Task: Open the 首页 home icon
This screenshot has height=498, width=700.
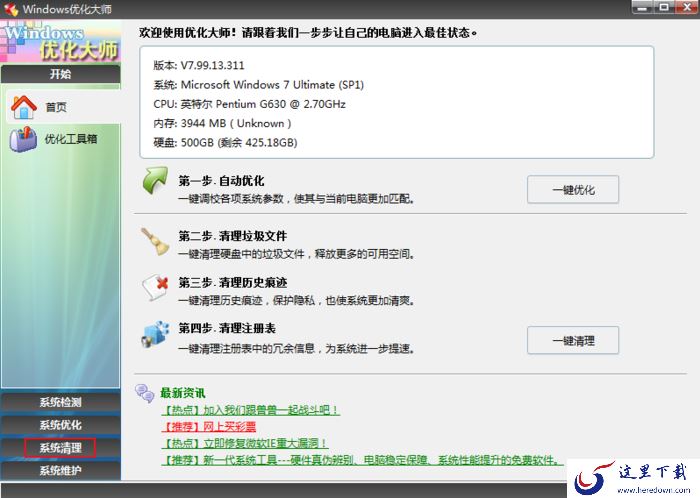Action: pyautogui.click(x=24, y=107)
